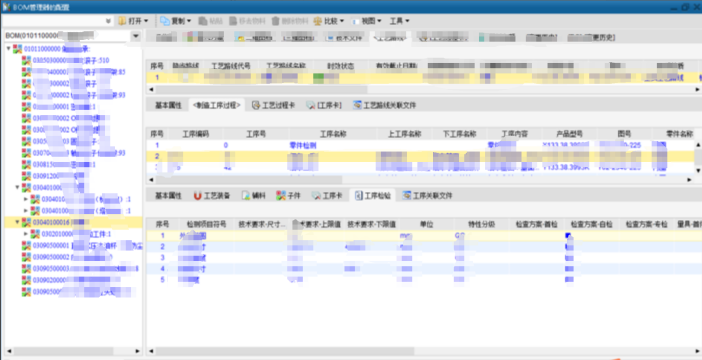Click the 复制 copy icon
702x360 pixels.
[165, 21]
